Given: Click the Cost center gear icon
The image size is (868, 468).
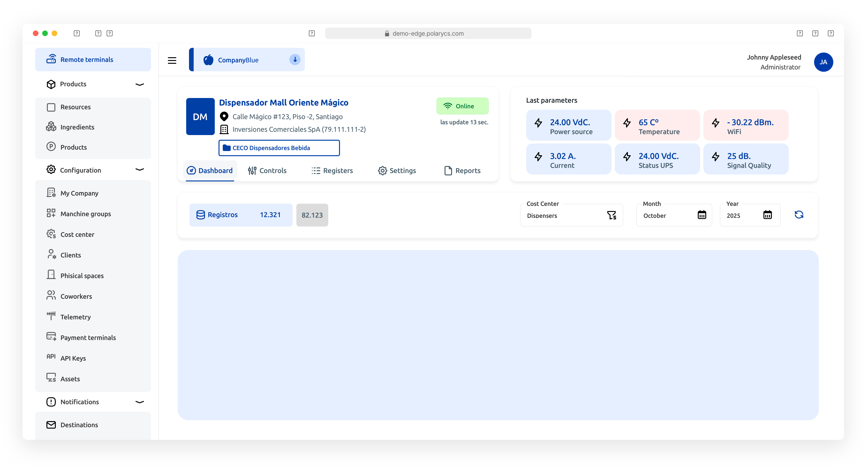Looking at the screenshot, I should coord(51,234).
